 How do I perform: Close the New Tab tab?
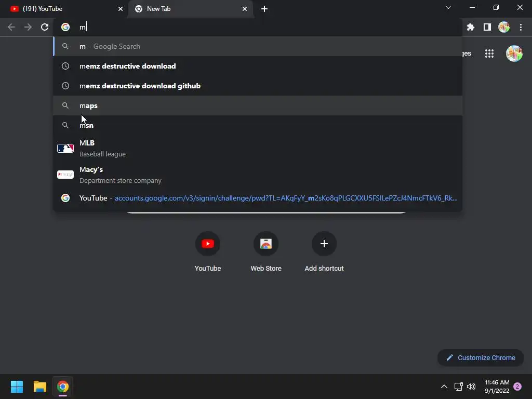(245, 9)
